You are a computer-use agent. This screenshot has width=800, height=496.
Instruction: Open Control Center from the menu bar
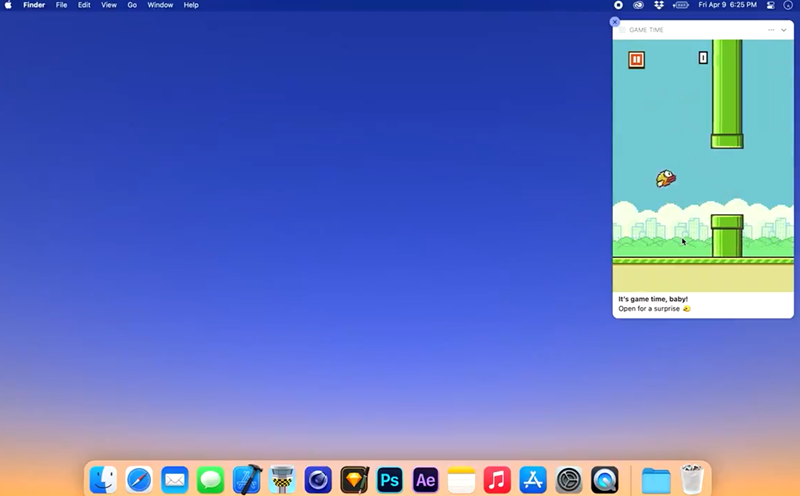[x=771, y=5]
